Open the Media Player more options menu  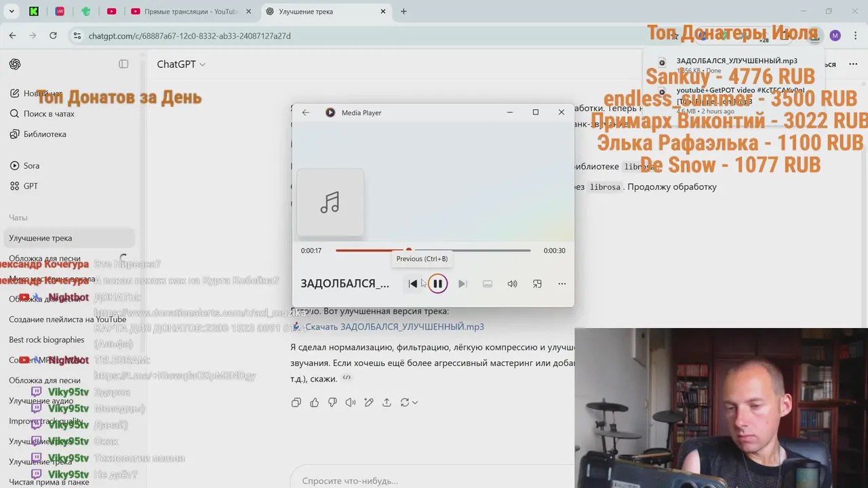[x=561, y=284]
